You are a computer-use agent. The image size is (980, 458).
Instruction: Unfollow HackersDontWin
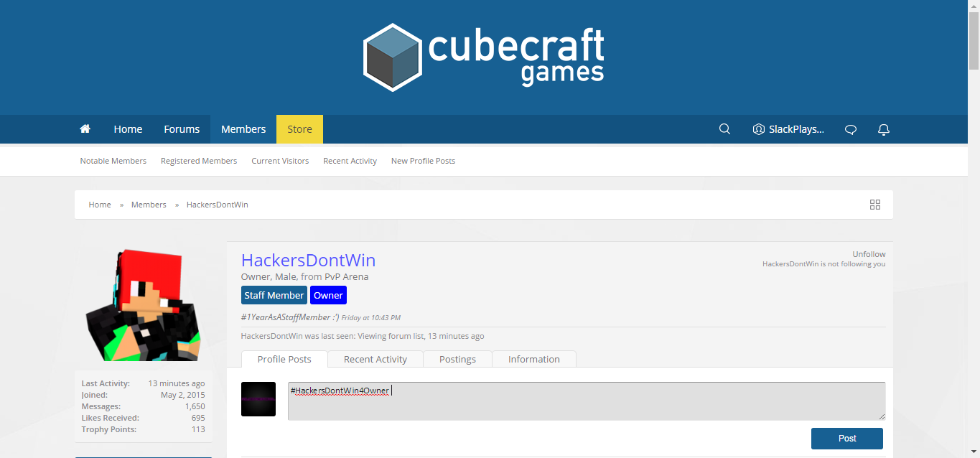pyautogui.click(x=869, y=254)
